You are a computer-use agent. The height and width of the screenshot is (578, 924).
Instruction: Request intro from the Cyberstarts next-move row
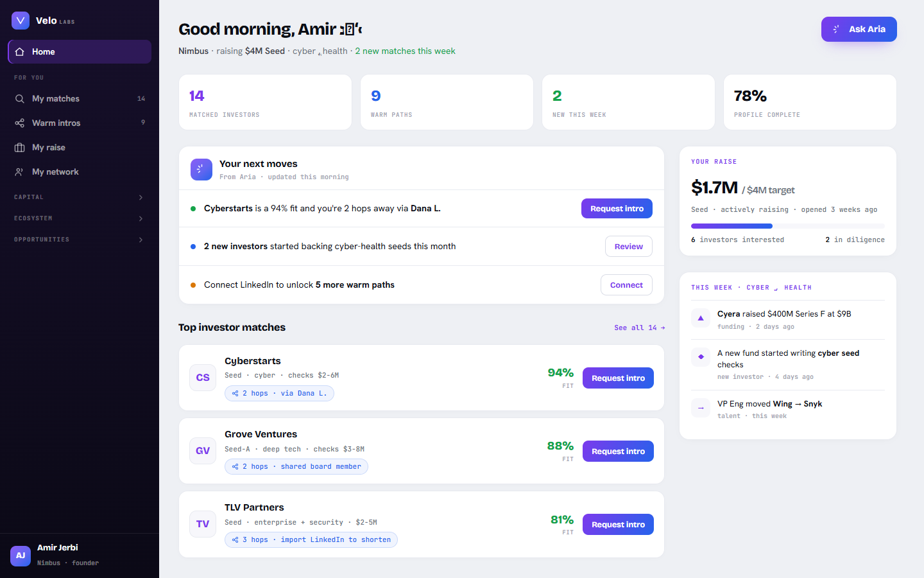coord(617,209)
